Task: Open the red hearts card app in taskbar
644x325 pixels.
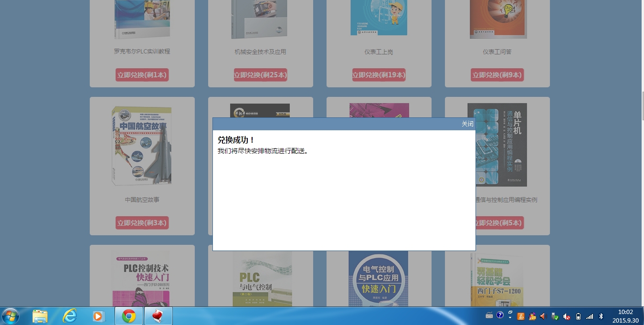Action: pos(158,316)
